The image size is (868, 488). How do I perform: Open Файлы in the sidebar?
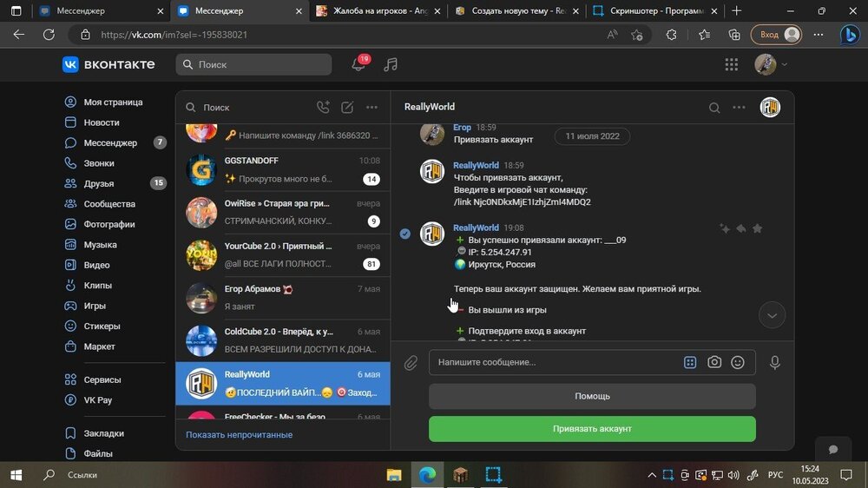98,453
